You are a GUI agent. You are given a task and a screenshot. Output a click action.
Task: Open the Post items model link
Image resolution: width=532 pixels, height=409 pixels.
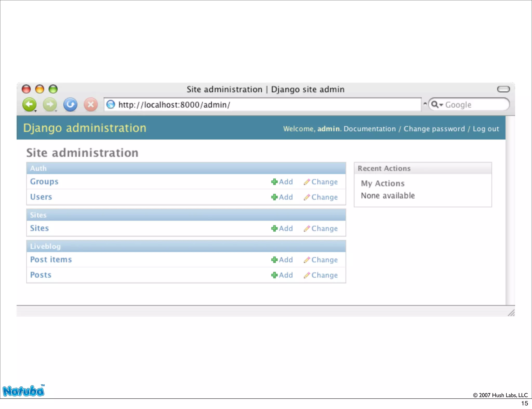pyautogui.click(x=51, y=260)
